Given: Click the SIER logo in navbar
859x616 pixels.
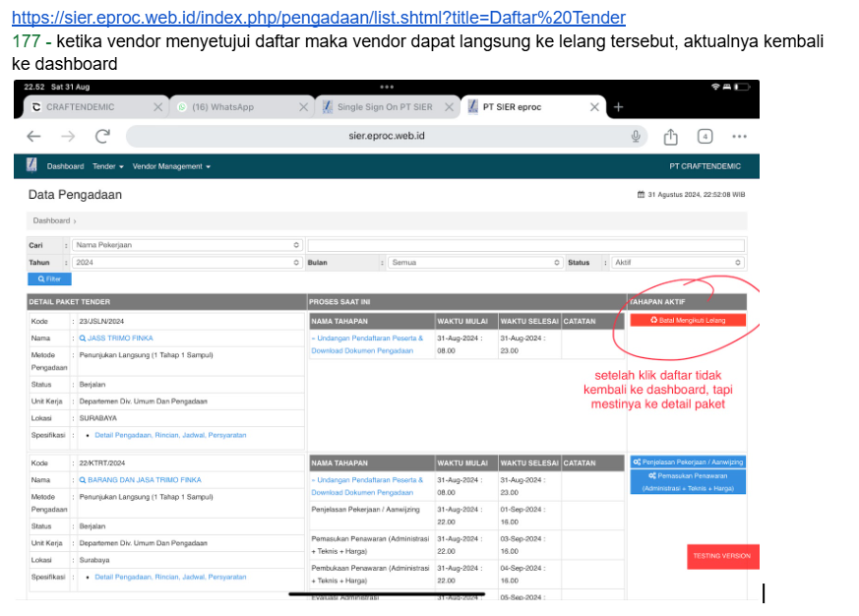Looking at the screenshot, I should pyautogui.click(x=31, y=165).
